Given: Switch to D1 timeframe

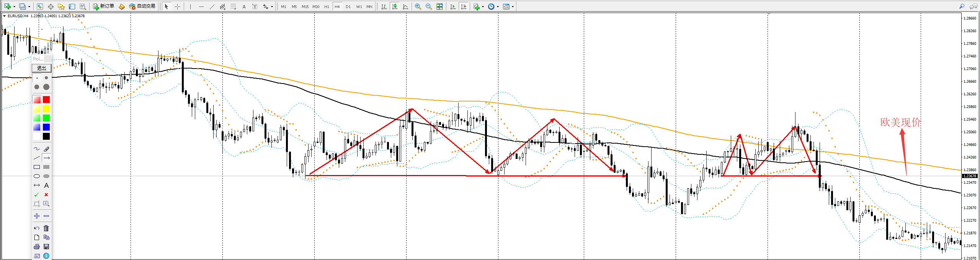Looking at the screenshot, I should click(348, 7).
